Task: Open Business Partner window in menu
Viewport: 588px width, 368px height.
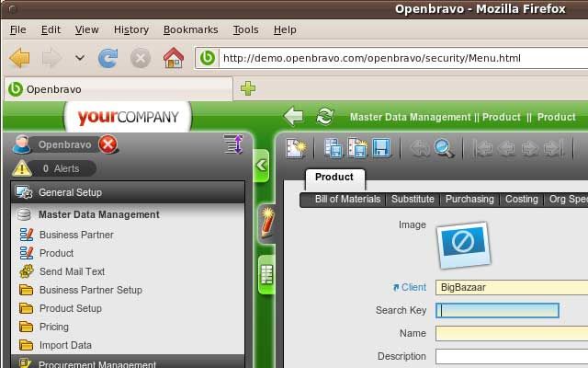Action: 76,235
